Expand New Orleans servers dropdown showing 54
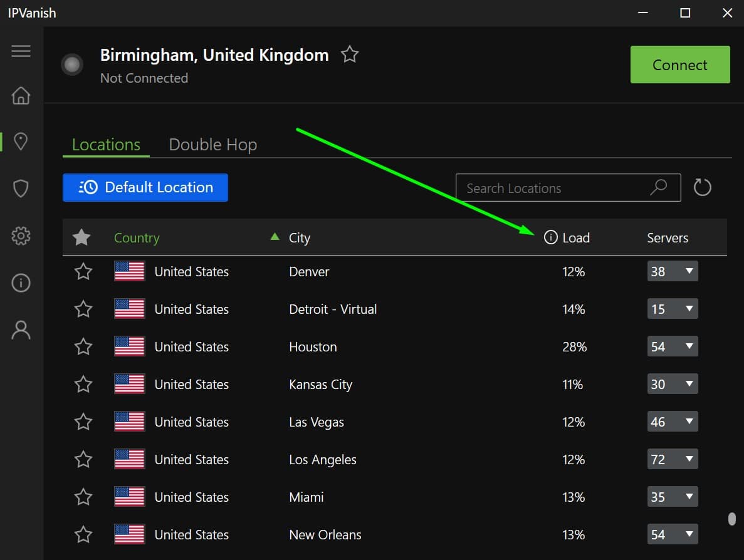Screen dimensions: 744x560 point(673,534)
